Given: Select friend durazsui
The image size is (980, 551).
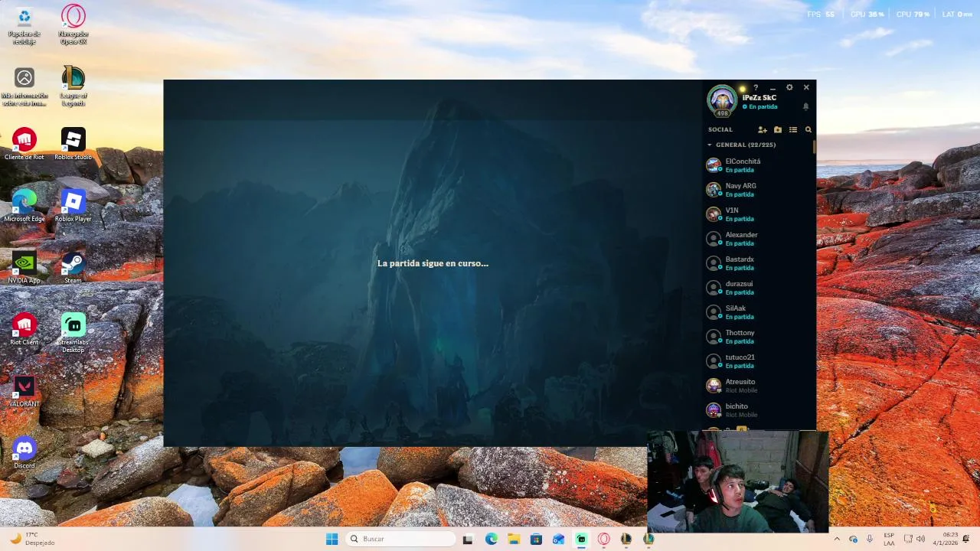Looking at the screenshot, I should tap(758, 288).
